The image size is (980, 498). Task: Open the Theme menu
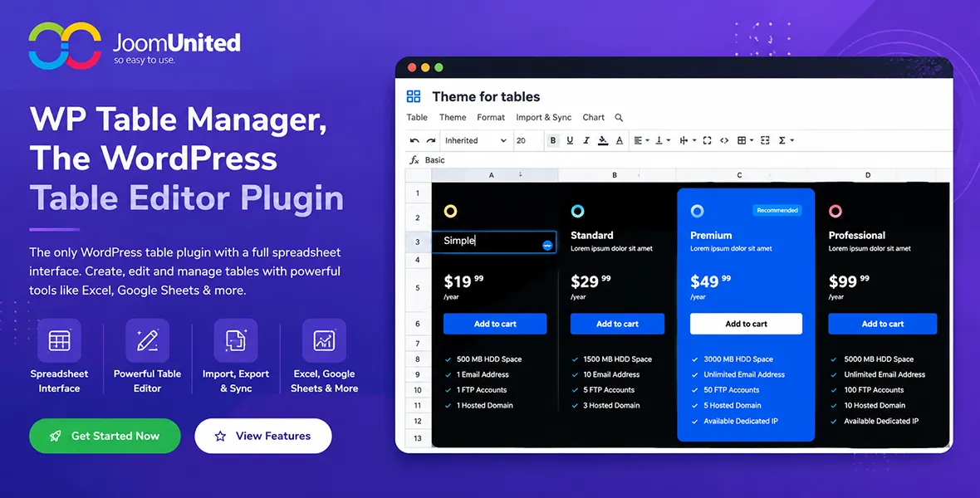pos(453,118)
